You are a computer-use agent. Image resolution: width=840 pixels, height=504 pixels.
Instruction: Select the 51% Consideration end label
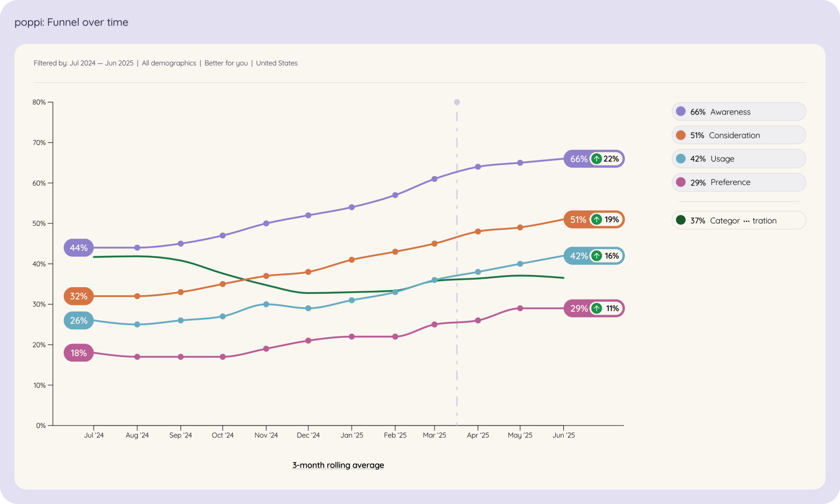(594, 220)
